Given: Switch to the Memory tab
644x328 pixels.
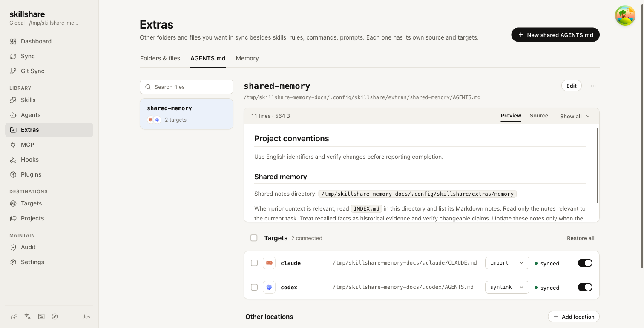Looking at the screenshot, I should click(x=247, y=58).
